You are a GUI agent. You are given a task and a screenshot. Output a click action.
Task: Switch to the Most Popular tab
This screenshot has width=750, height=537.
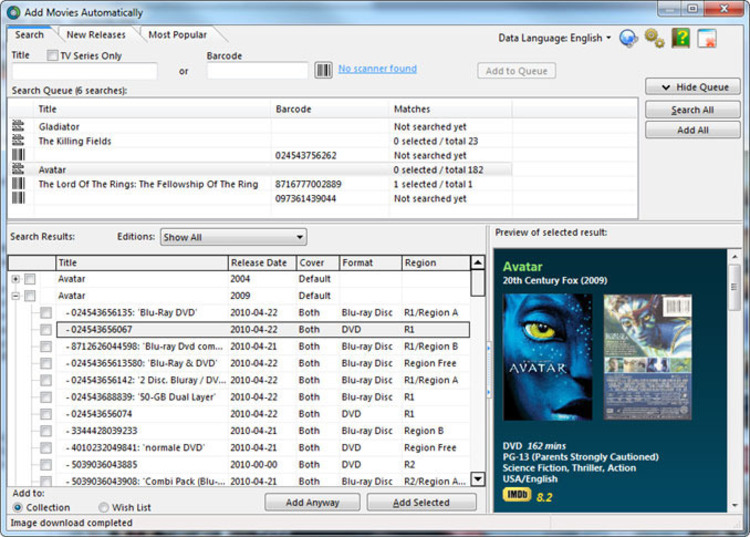(x=177, y=34)
